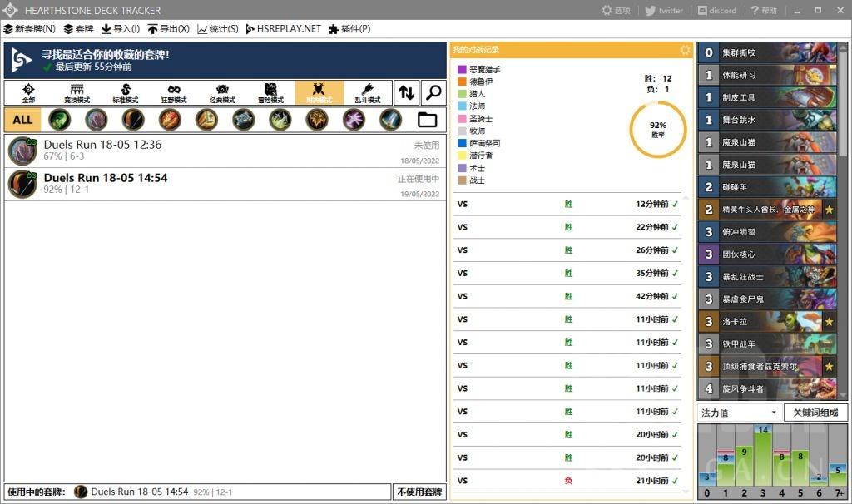The image size is (852, 504).
Task: Select card 旋风争斗者 in deck list
Action: coord(767,389)
